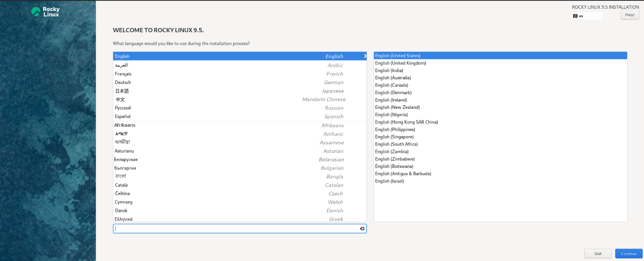Viewport: 644px width, 261px height.
Task: Choose Deutsch (German) language
Action: pos(240,82)
